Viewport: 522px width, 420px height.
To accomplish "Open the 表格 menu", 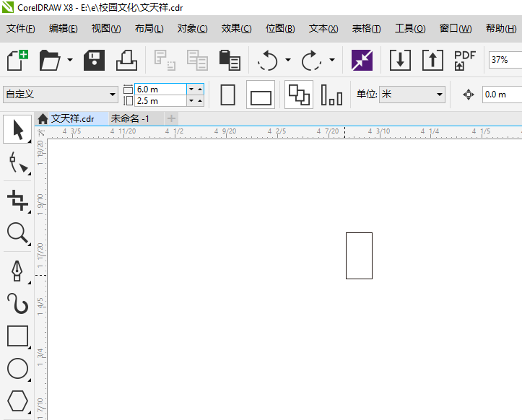I will click(x=366, y=29).
